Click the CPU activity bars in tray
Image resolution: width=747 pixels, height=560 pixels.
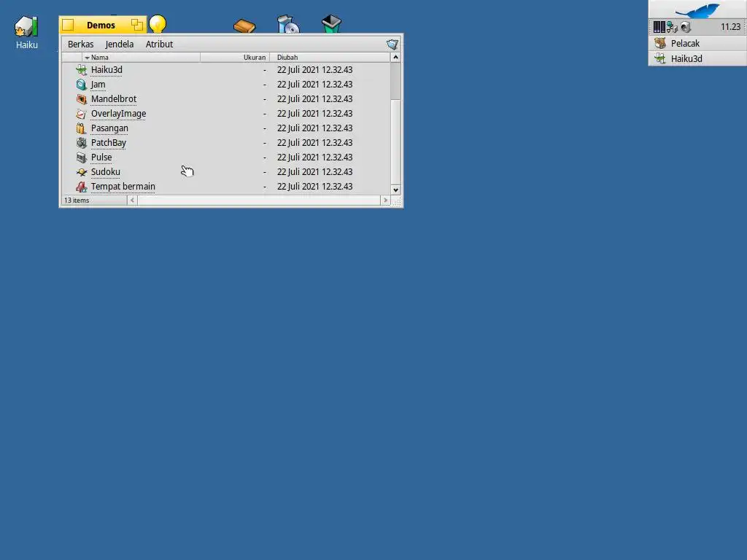659,27
